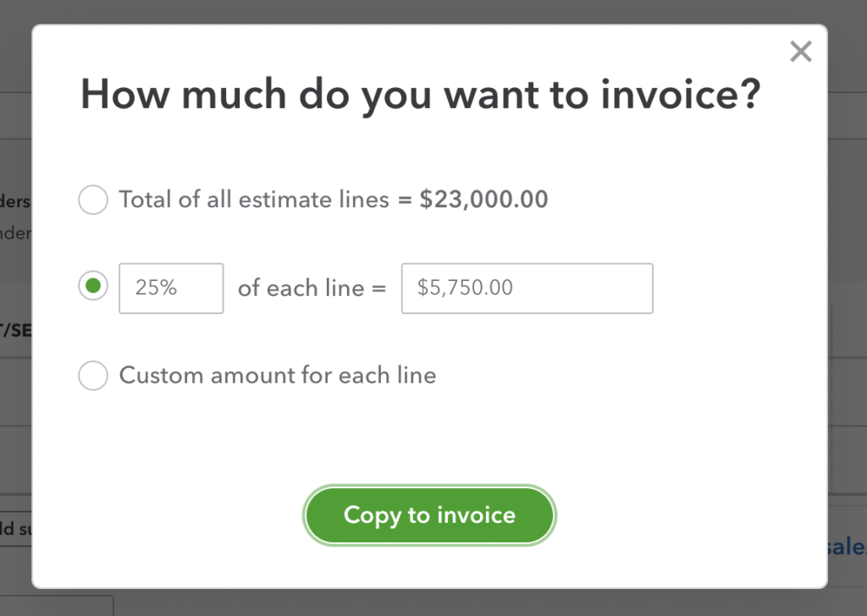Choose the "Custom amount for each line" radio
The height and width of the screenshot is (616, 867).
[x=93, y=375]
